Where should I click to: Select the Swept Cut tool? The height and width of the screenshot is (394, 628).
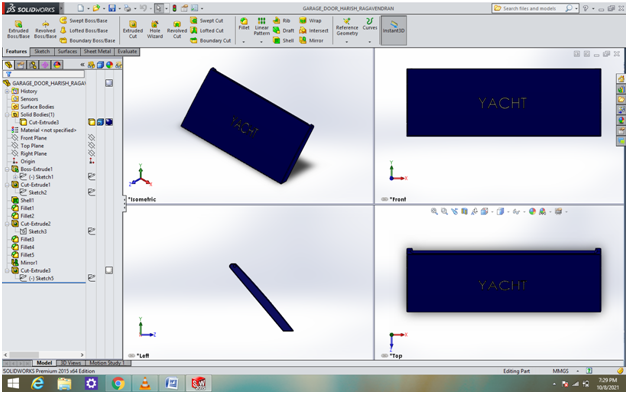[x=207, y=20]
